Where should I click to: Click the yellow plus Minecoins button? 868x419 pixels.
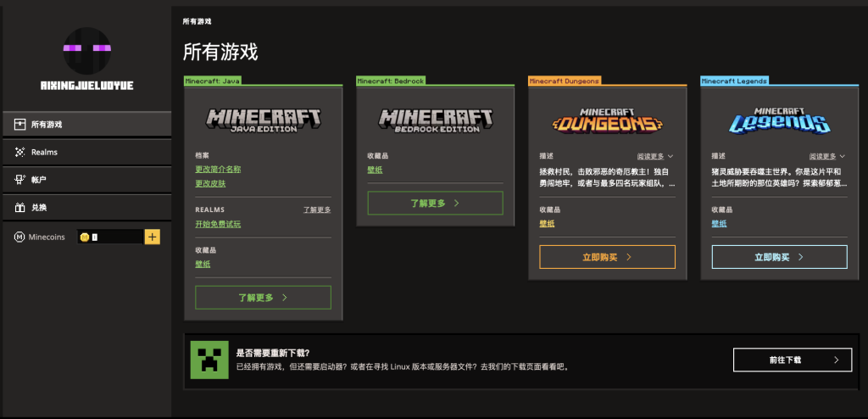153,237
